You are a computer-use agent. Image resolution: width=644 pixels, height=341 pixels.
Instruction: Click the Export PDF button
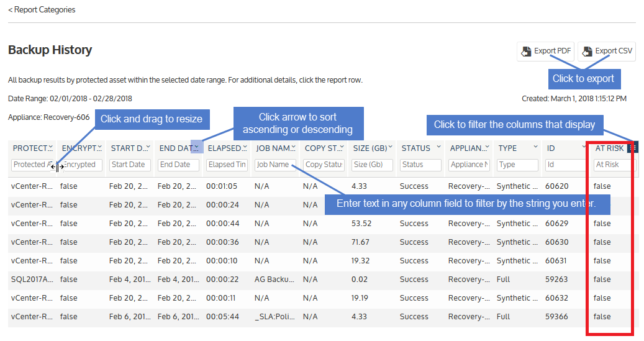545,52
